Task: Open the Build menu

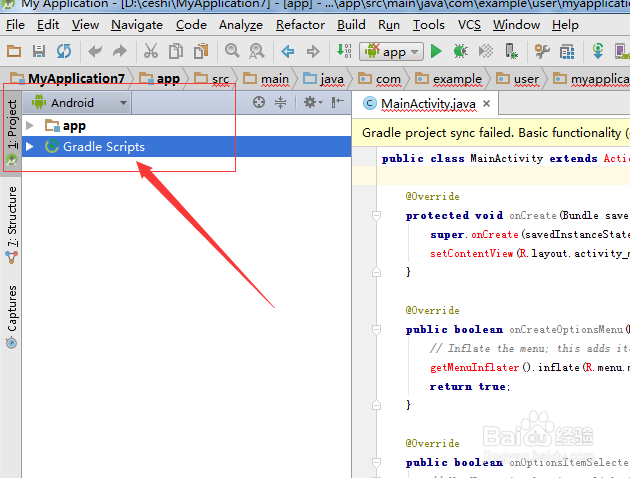Action: pos(351,25)
